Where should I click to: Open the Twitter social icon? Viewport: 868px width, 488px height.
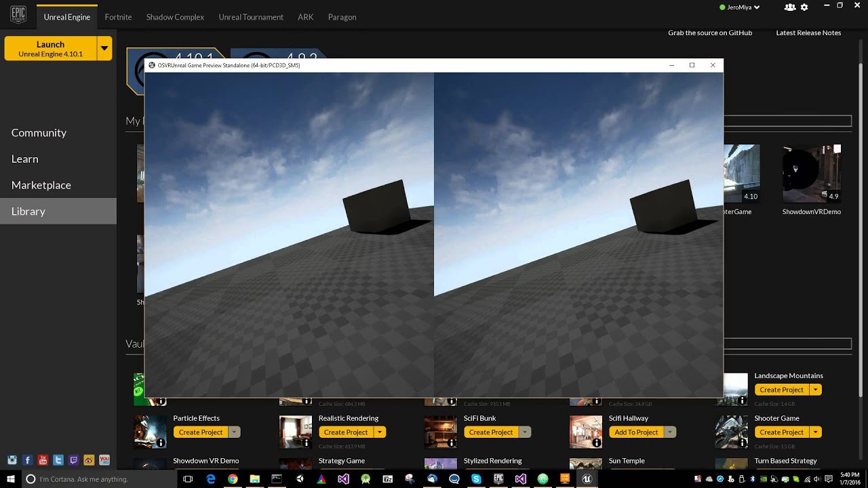(x=58, y=460)
